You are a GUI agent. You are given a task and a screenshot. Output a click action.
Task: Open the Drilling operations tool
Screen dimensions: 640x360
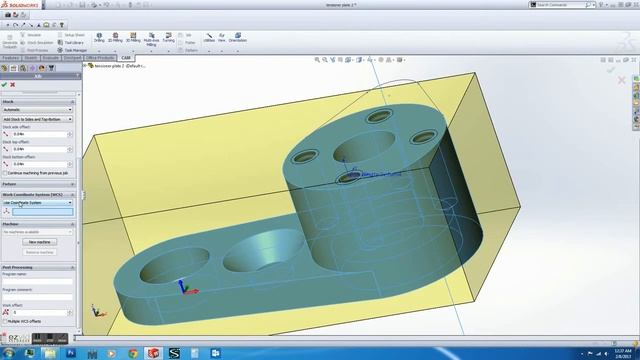coord(99,38)
